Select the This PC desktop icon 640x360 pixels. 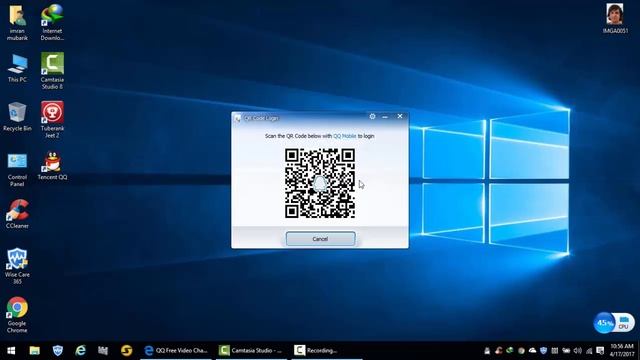tap(17, 68)
